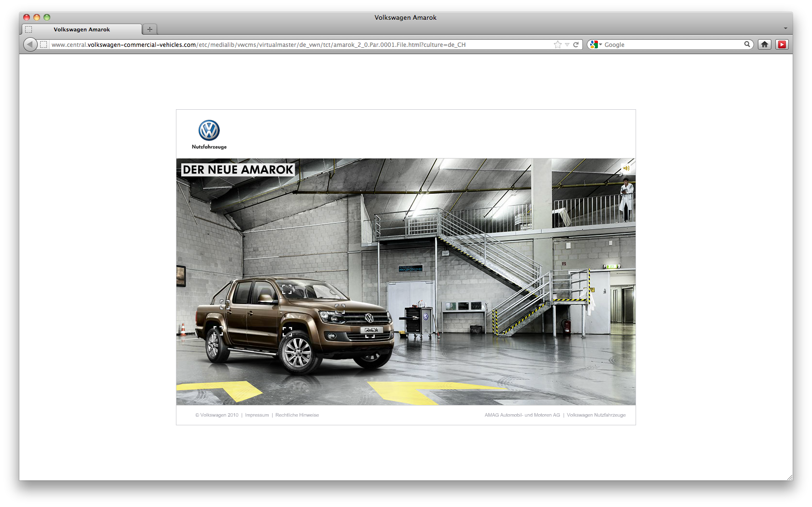Open the hotspot marker on the truck's cargo bed

(225, 304)
